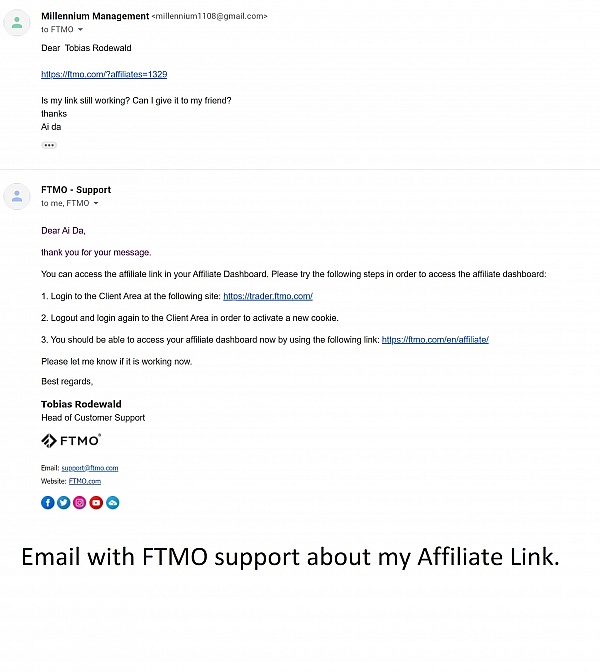Open the FTMO.com website link

click(85, 481)
